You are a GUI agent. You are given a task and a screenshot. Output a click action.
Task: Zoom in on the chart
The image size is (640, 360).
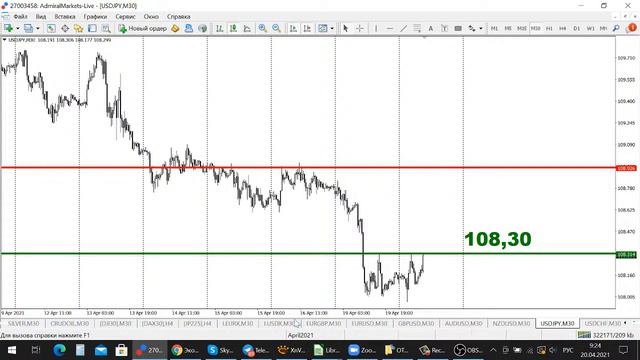[x=262, y=28]
